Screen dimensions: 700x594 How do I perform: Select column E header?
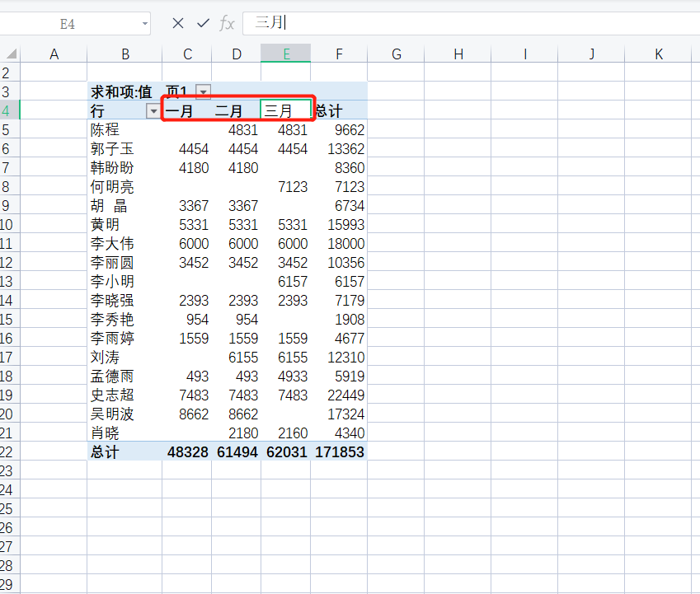(x=286, y=54)
